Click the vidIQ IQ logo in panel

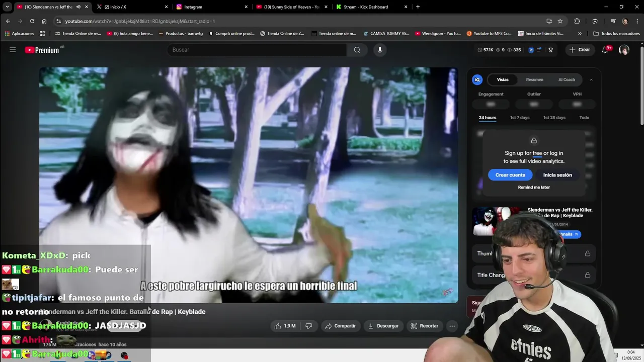point(477,79)
